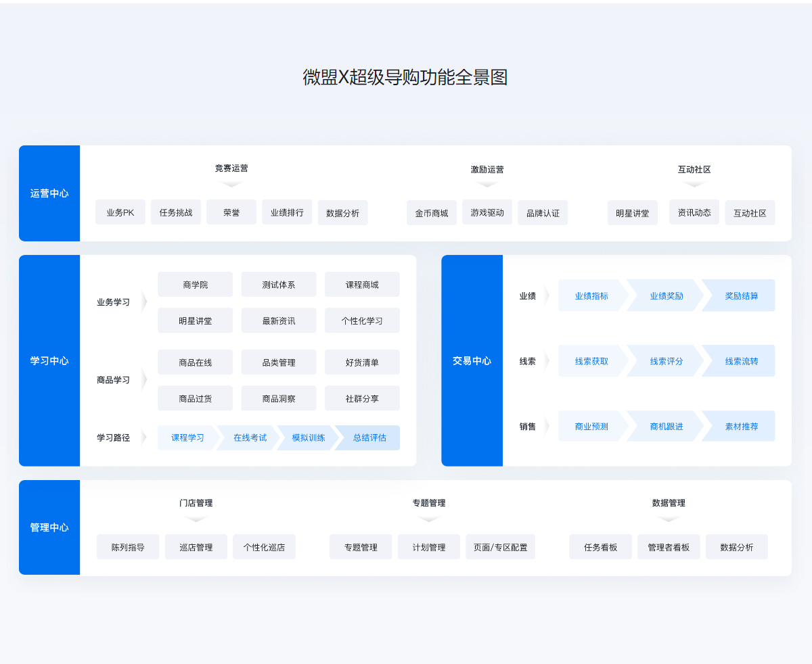The width and height of the screenshot is (812, 664).
Task: Click the 游戏驱动 box
Action: click(487, 212)
